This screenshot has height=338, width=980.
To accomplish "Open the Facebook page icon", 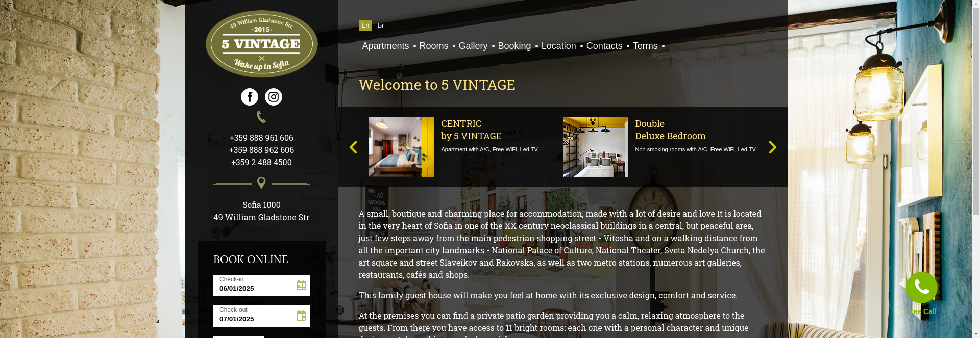I will pyautogui.click(x=250, y=97).
